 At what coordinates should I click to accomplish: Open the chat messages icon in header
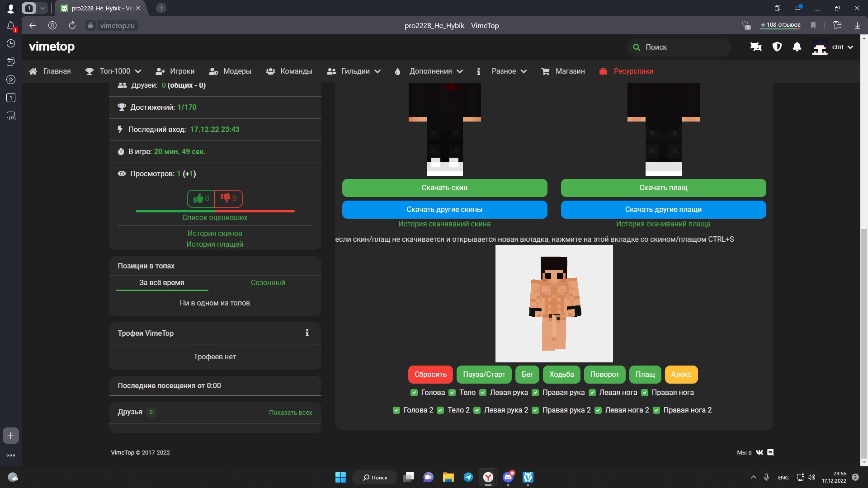point(756,47)
